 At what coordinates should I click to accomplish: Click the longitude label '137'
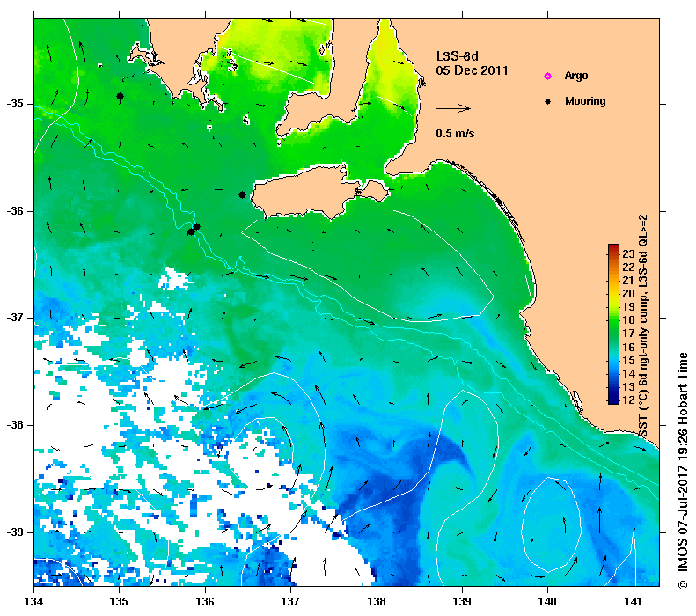pyautogui.click(x=290, y=602)
